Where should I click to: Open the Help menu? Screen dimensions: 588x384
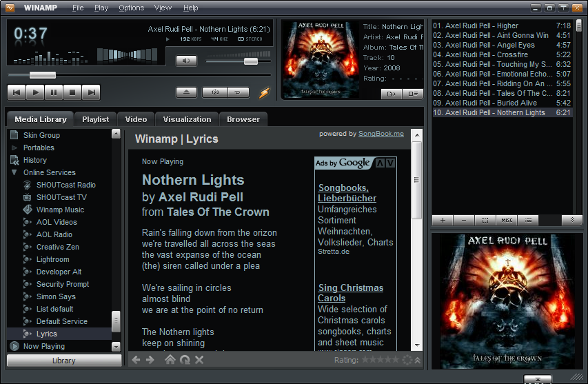190,8
